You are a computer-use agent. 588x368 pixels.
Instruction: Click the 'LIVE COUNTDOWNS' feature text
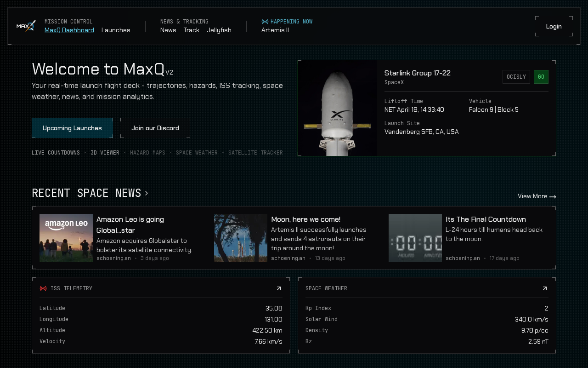pos(56,153)
